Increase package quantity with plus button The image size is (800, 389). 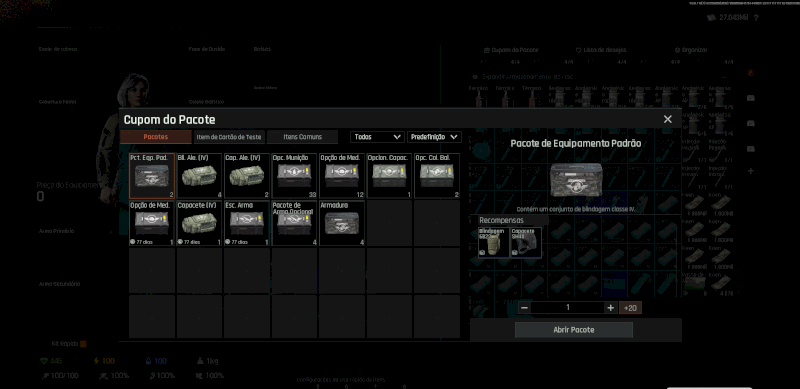click(610, 308)
